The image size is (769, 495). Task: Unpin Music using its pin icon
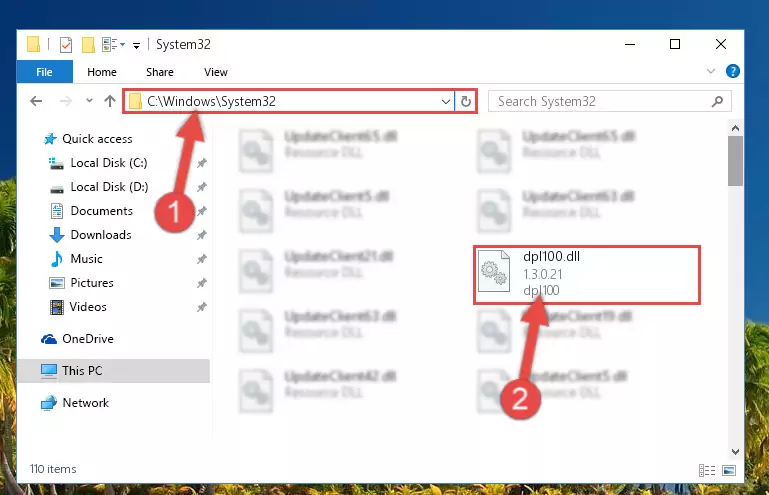(x=202, y=259)
